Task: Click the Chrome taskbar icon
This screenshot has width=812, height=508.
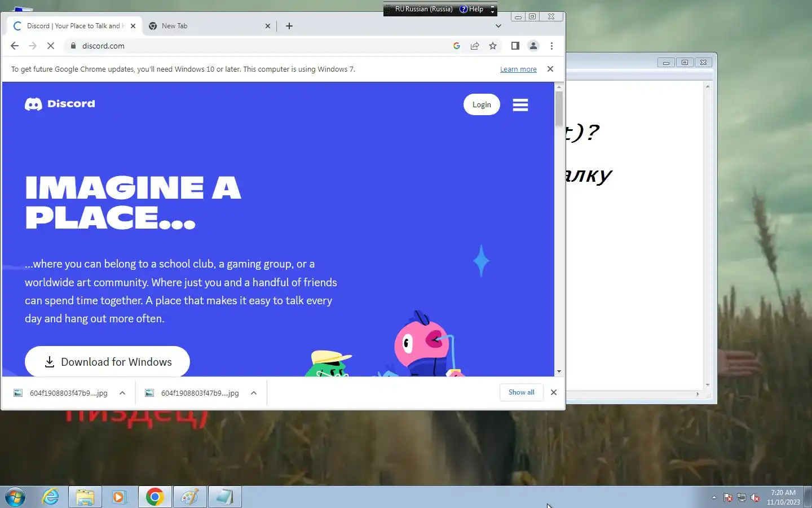Action: [x=155, y=497]
